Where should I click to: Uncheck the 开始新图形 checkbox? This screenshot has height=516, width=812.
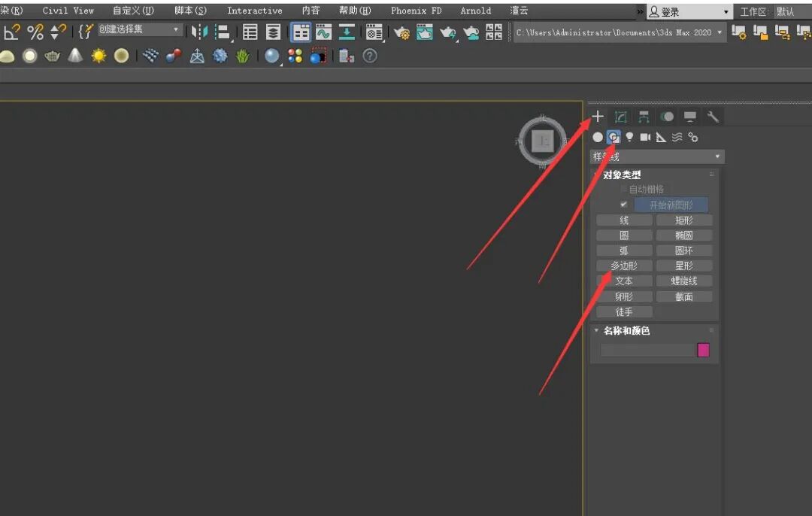pyautogui.click(x=623, y=205)
